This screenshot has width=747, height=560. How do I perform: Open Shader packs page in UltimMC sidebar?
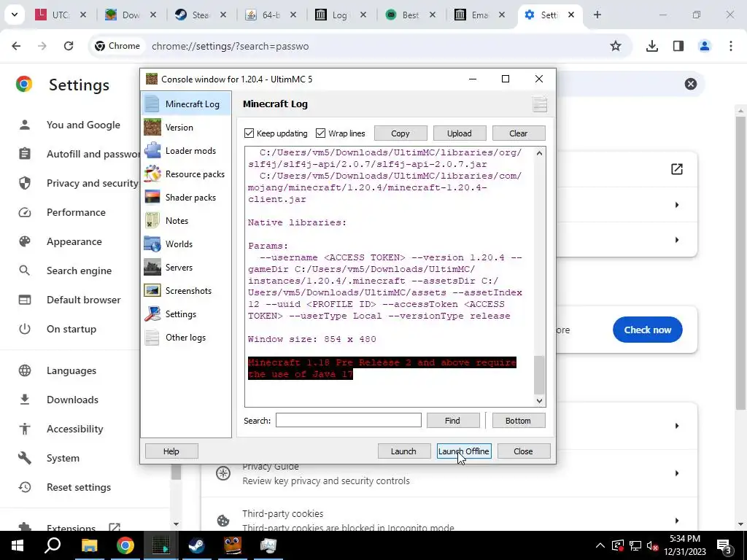click(x=186, y=197)
